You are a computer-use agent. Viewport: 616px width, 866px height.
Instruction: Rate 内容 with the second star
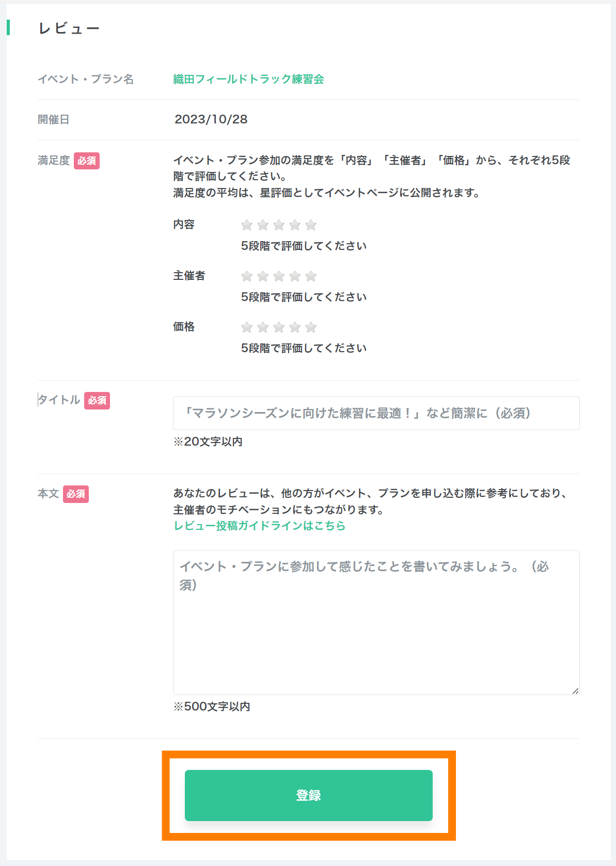(x=263, y=225)
